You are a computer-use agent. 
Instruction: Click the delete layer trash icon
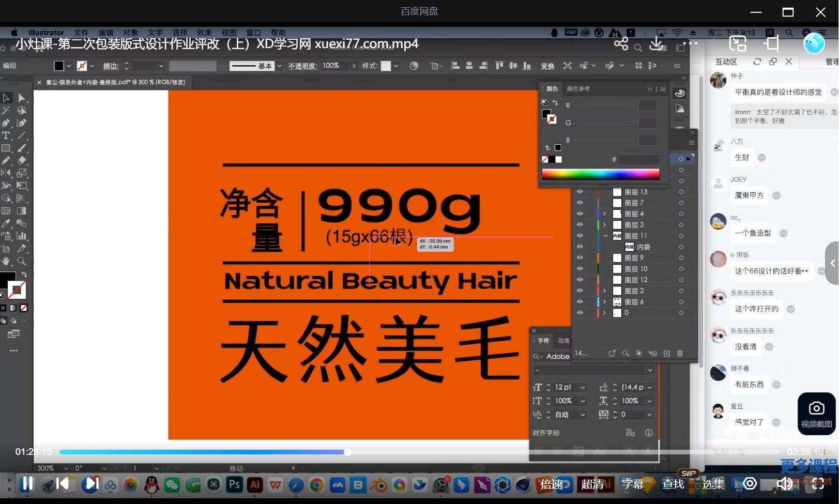(x=679, y=354)
